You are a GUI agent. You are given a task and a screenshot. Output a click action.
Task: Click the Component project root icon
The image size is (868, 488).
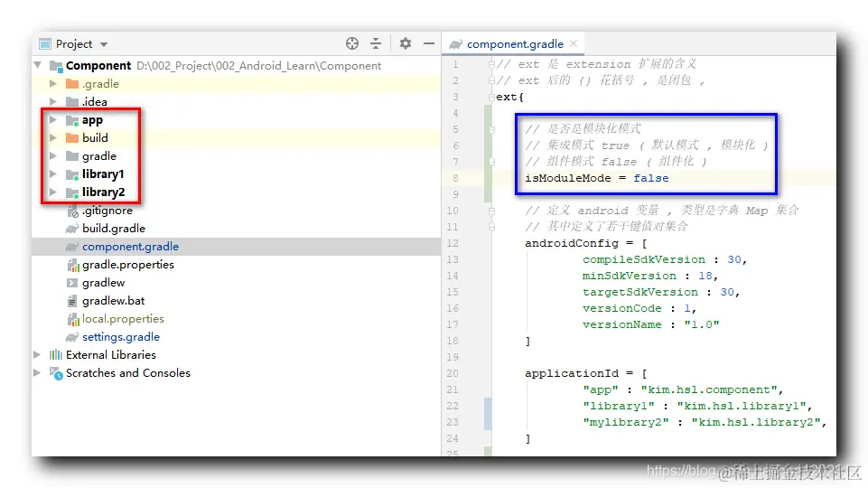click(56, 66)
